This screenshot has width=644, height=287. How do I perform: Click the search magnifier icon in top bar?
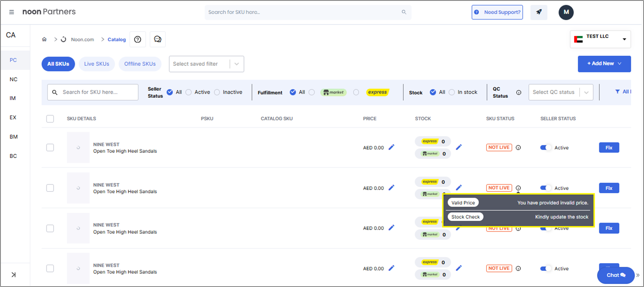404,12
